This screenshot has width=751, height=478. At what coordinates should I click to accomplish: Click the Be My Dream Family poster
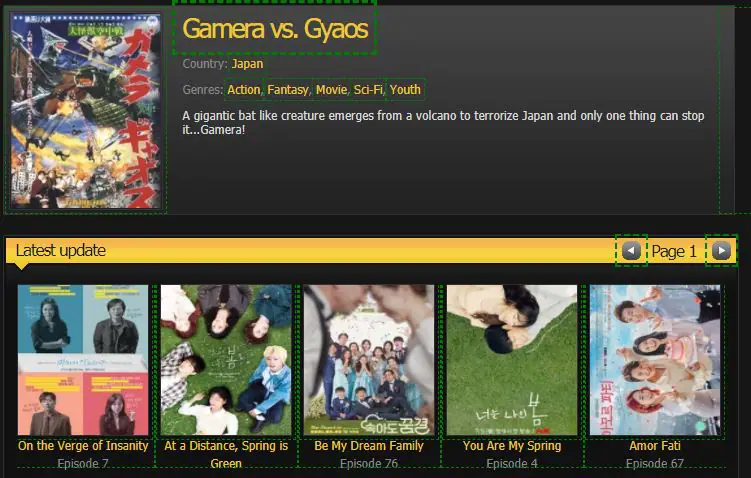pos(369,360)
